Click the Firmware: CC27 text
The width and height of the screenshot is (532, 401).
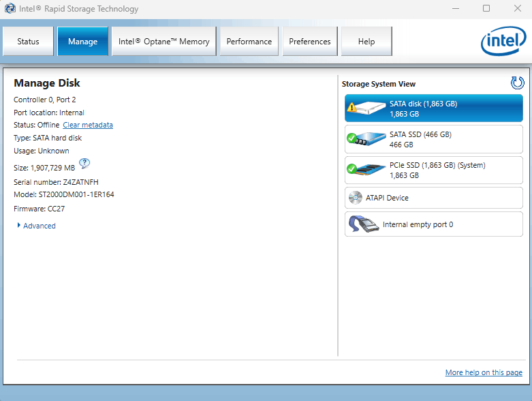pos(39,209)
